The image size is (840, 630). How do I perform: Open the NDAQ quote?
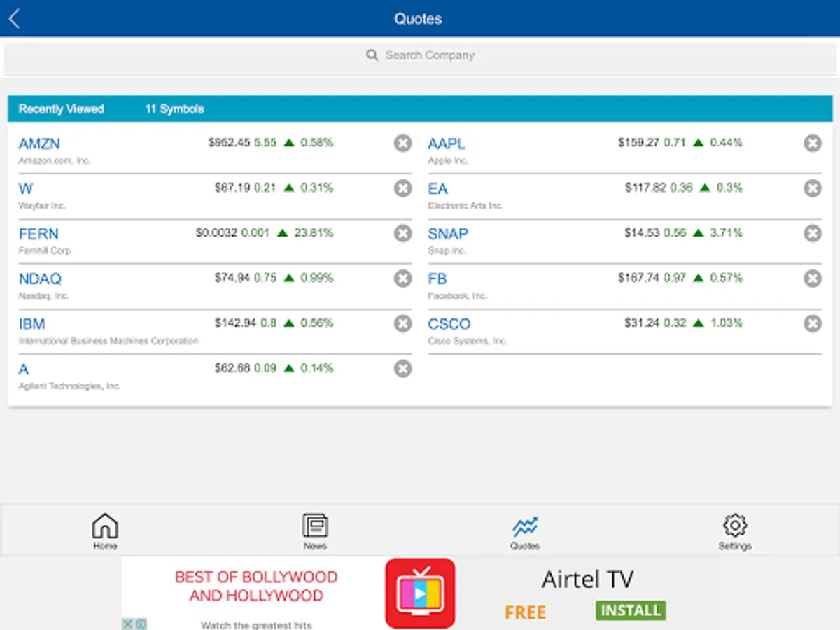pos(40,279)
